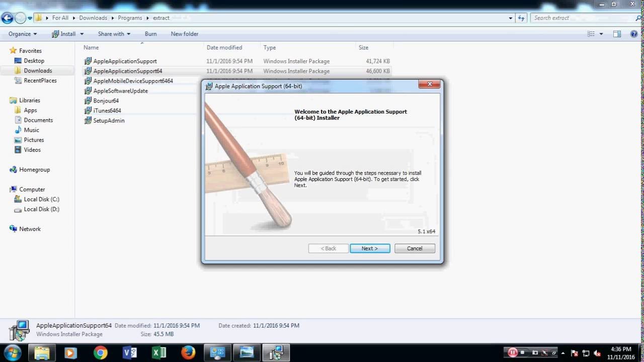Click the Explorer forward arrow button
The height and width of the screenshot is (362, 644).
20,18
